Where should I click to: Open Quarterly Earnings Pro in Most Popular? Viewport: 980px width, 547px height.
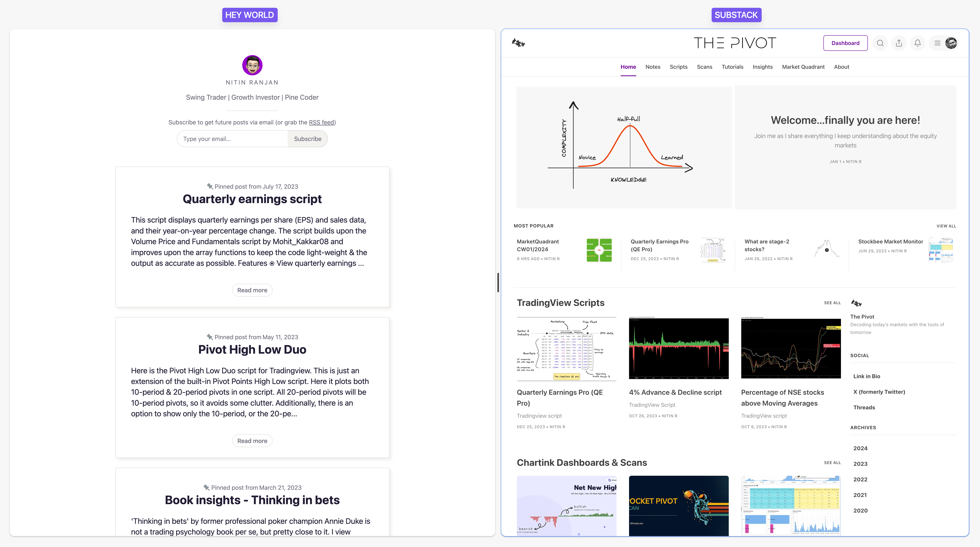click(x=659, y=245)
